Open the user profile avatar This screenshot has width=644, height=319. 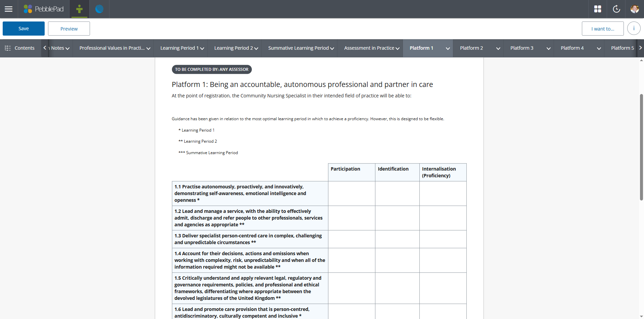coord(635,9)
